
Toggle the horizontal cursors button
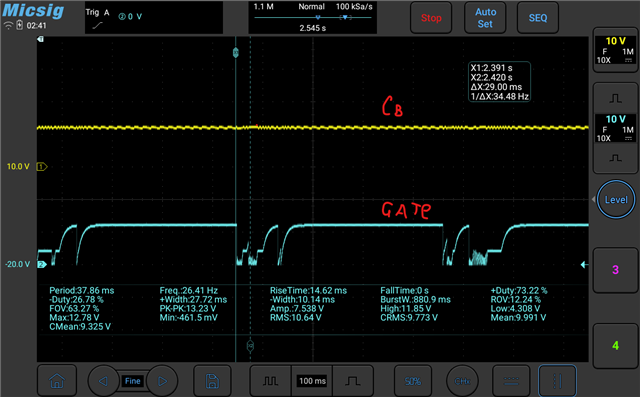(x=511, y=381)
